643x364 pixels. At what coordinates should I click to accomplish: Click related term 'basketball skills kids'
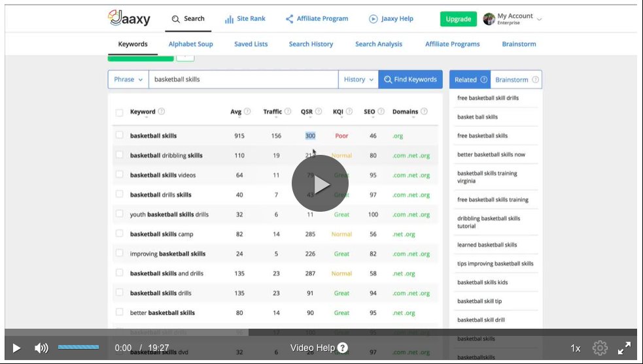coord(483,282)
